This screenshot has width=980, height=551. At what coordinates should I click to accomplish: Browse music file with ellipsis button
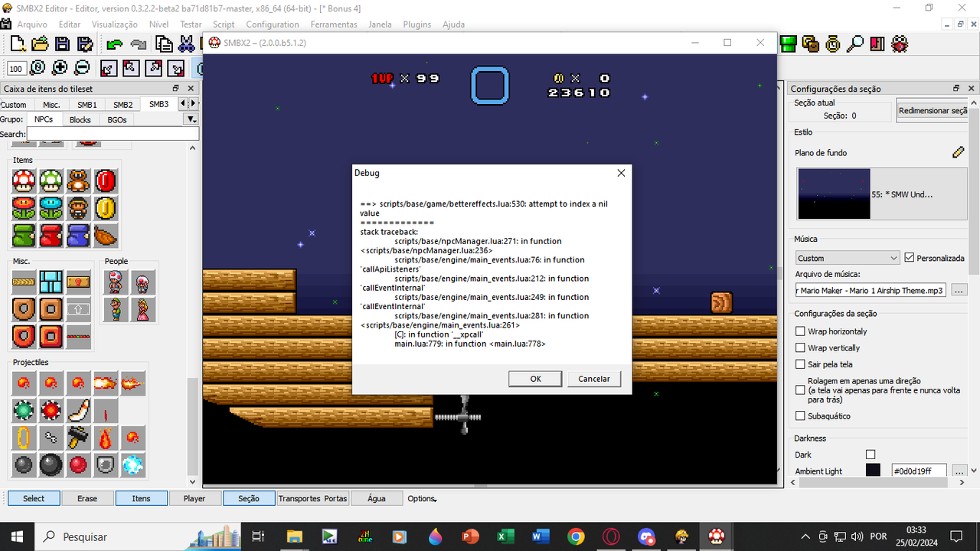tap(959, 291)
